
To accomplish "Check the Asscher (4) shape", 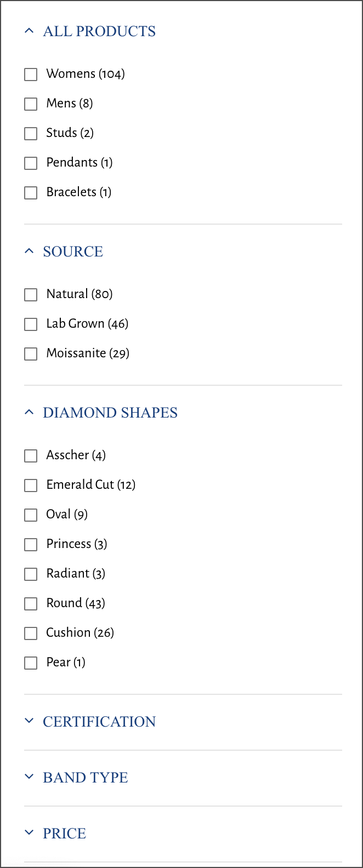I will [x=31, y=455].
